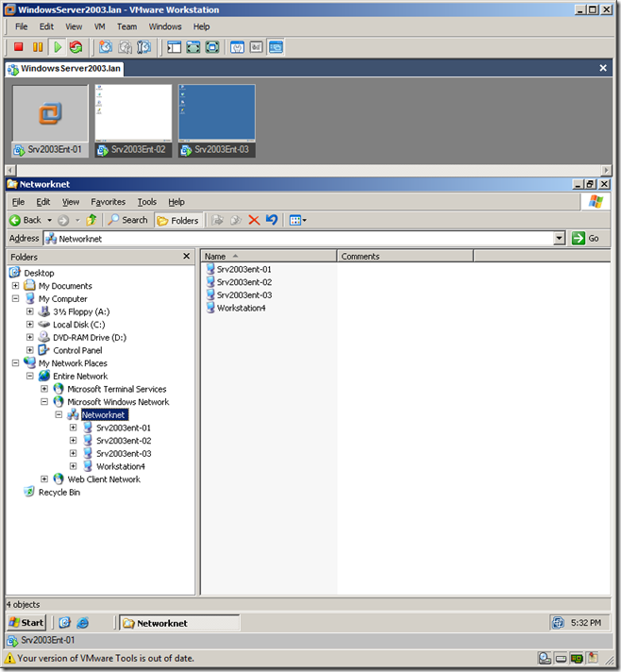Click the blue Undo arrow in Explorer toolbar
This screenshot has width=621, height=672.
point(272,220)
